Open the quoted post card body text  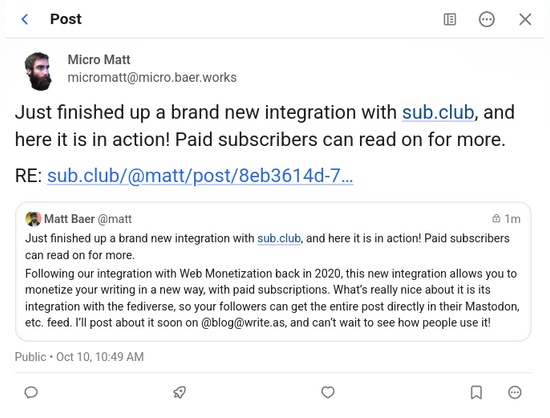point(272,280)
